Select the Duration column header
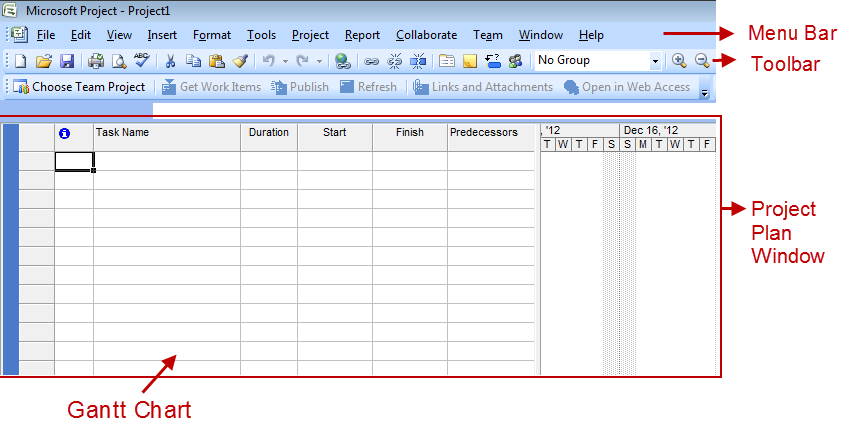Image resolution: width=867 pixels, height=430 pixels. click(269, 137)
